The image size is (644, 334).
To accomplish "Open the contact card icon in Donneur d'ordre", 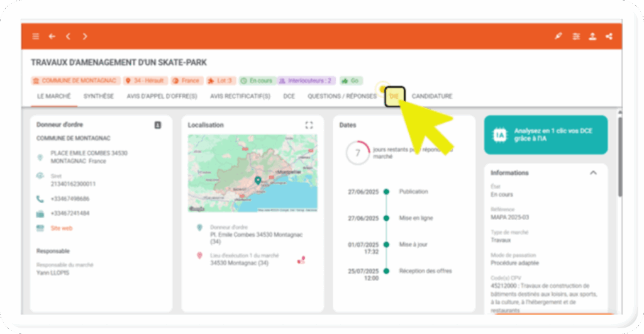I will click(158, 125).
